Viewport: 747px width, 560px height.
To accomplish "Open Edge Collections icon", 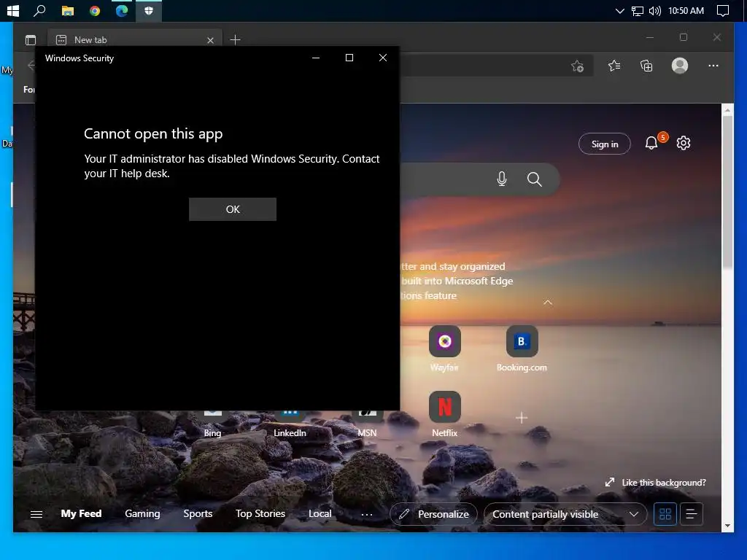I will (646, 66).
